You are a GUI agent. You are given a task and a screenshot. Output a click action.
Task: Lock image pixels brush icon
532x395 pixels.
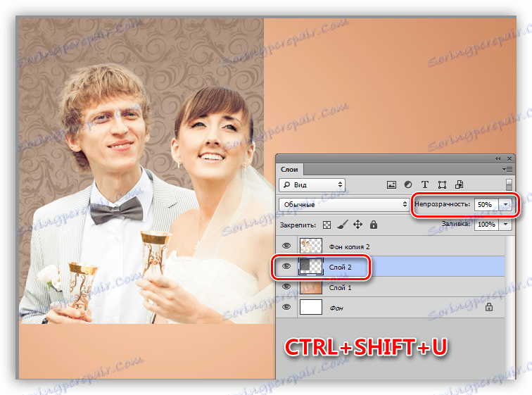pos(343,225)
